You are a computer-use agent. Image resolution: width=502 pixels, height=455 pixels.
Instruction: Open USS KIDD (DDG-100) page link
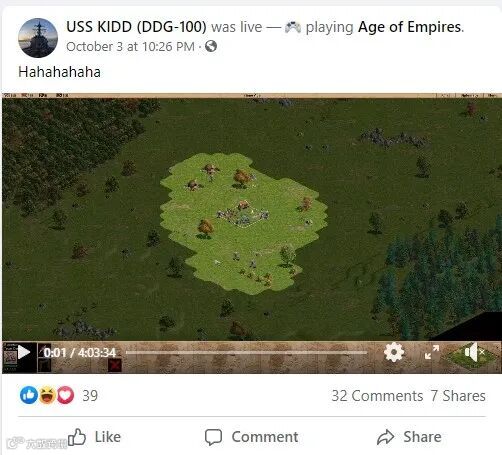click(136, 27)
